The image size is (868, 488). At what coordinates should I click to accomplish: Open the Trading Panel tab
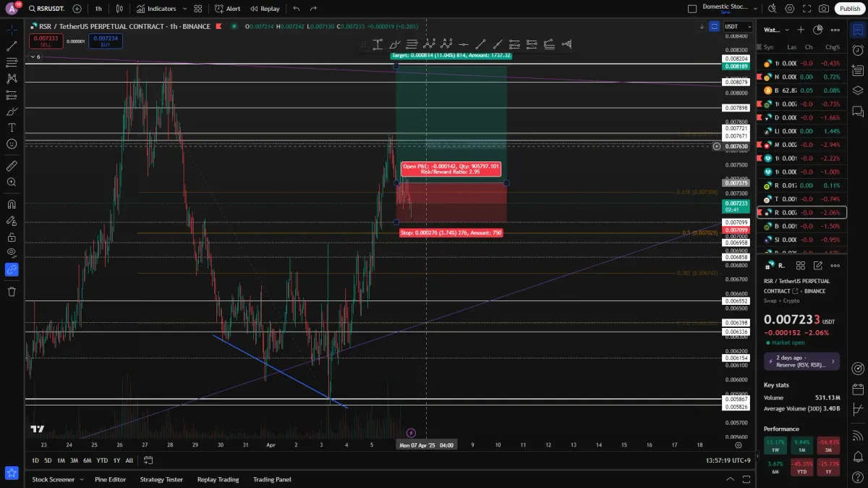click(x=272, y=479)
